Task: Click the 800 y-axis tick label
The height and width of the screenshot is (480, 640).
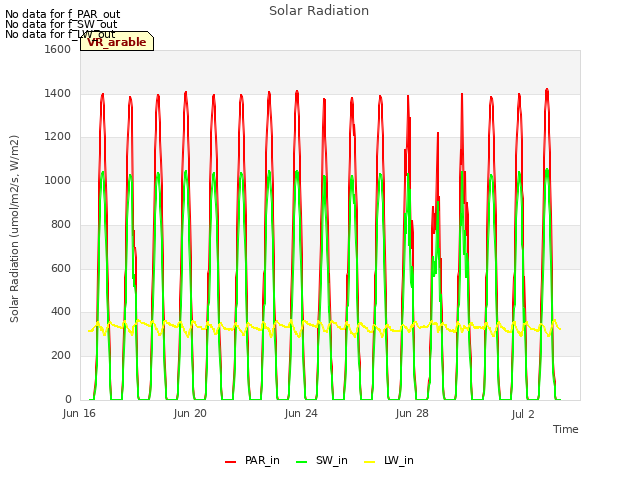Action: 61,224
